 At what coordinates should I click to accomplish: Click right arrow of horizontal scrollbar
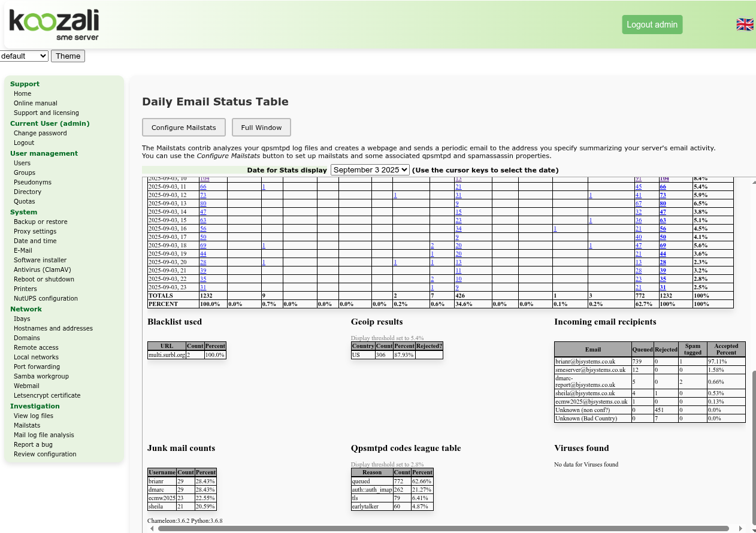pyautogui.click(x=741, y=529)
